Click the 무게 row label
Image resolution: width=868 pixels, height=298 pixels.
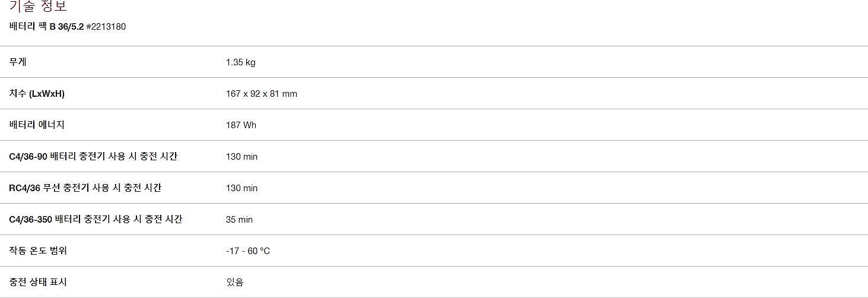pos(18,62)
